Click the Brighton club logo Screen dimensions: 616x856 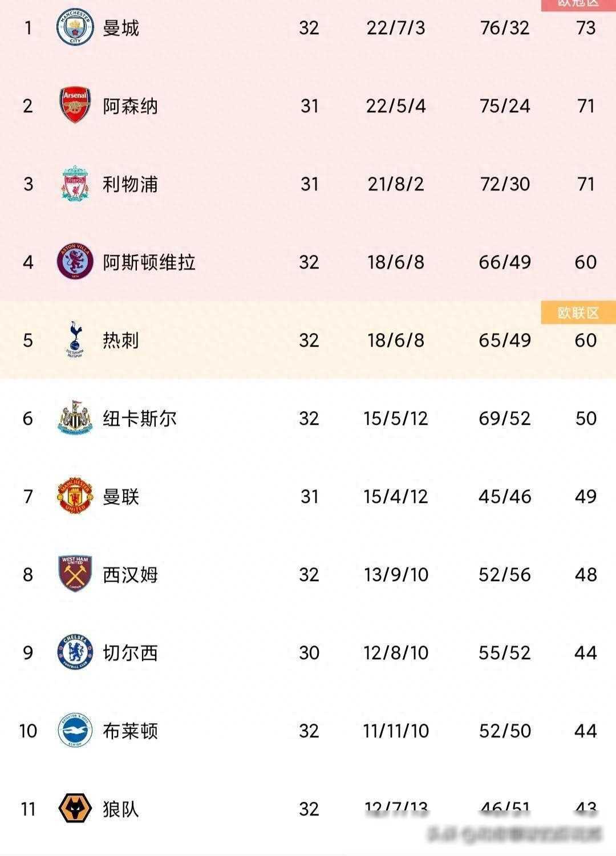point(75,731)
